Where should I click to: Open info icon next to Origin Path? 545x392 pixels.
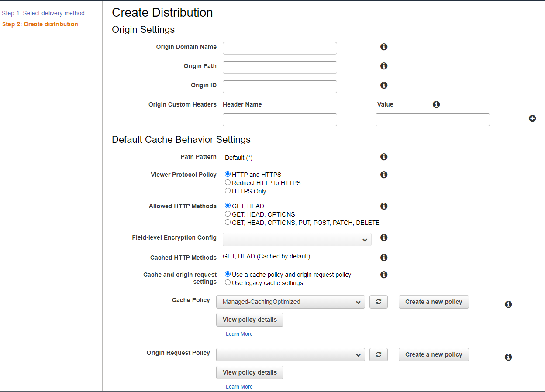384,66
